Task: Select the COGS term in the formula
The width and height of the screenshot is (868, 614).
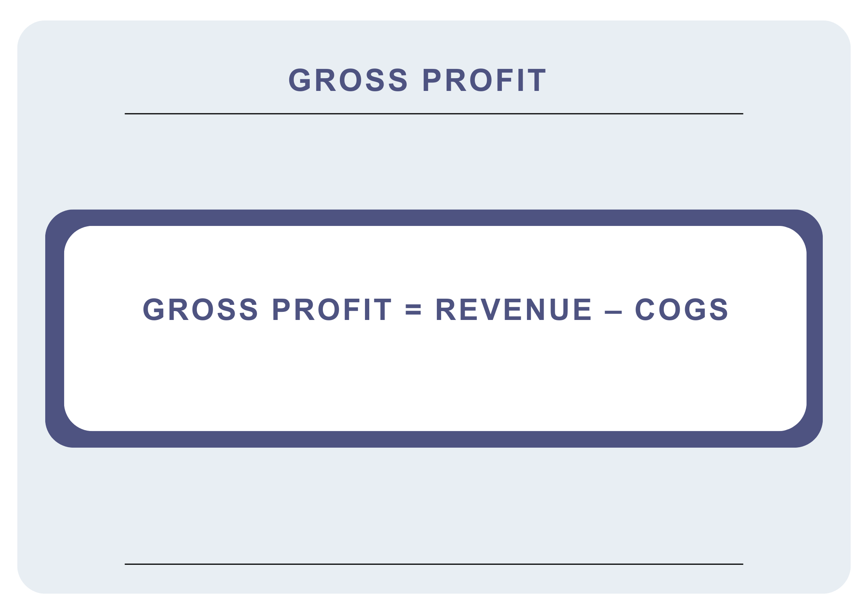Action: click(681, 310)
